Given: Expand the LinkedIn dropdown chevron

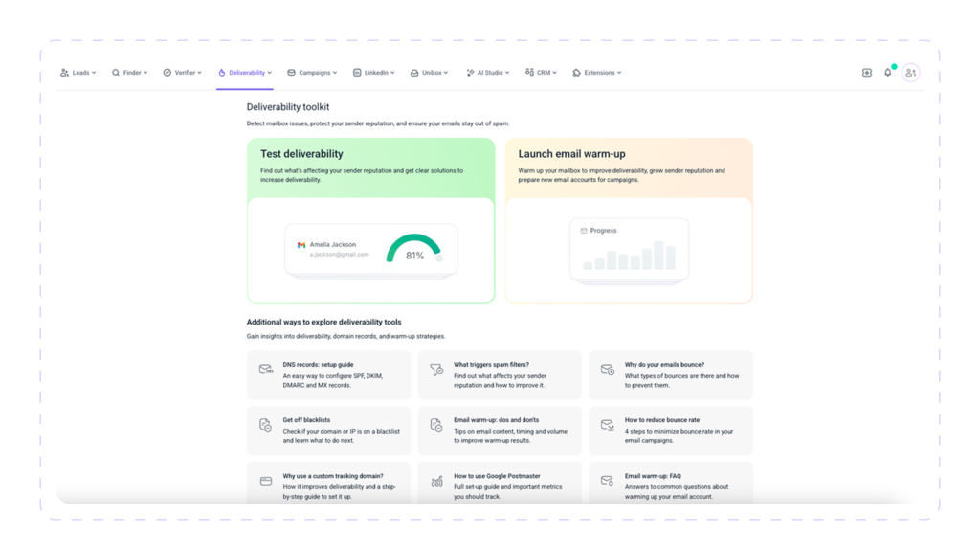Looking at the screenshot, I should [x=392, y=73].
